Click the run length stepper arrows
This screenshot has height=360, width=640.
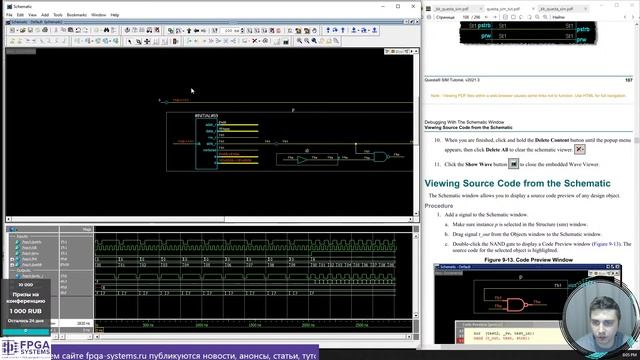[x=242, y=30]
